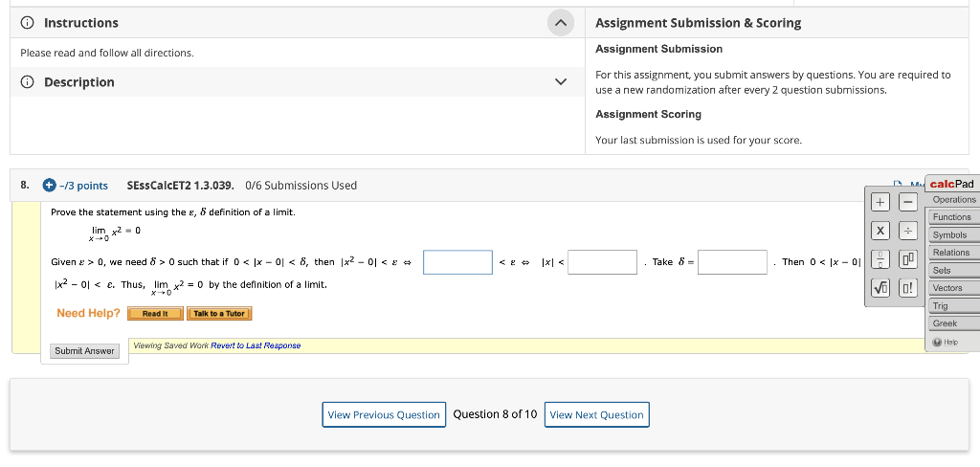
Task: Collapse the Instructions section
Action: tap(561, 23)
